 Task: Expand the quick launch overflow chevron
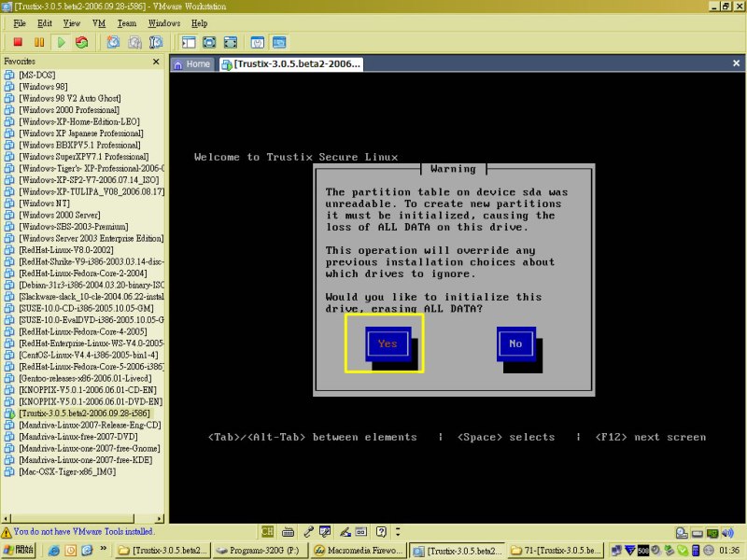[104, 549]
